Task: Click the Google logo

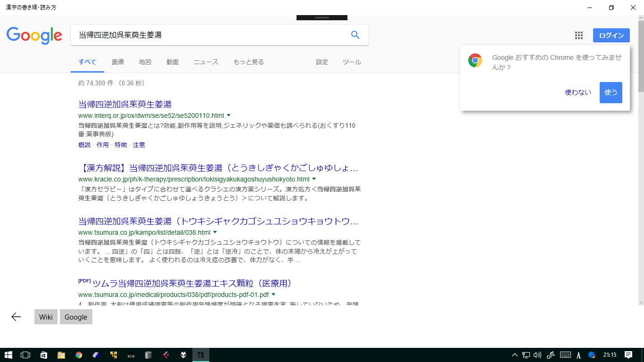Action: click(34, 34)
